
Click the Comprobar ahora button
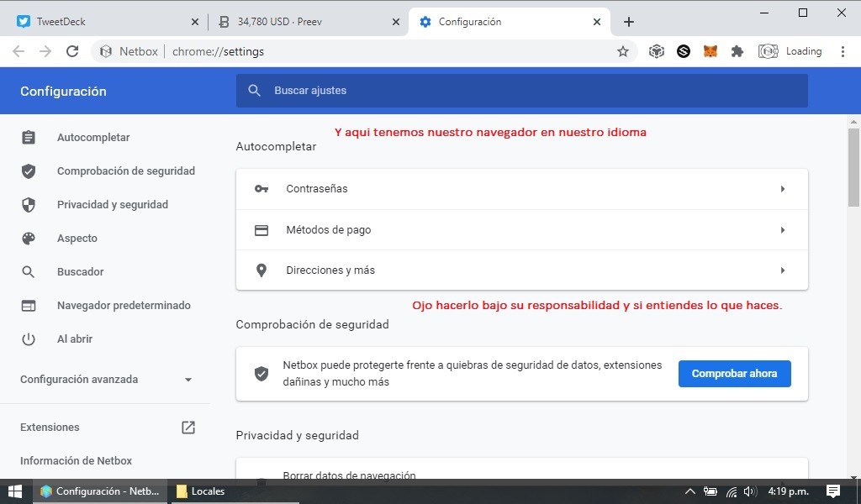(x=734, y=374)
